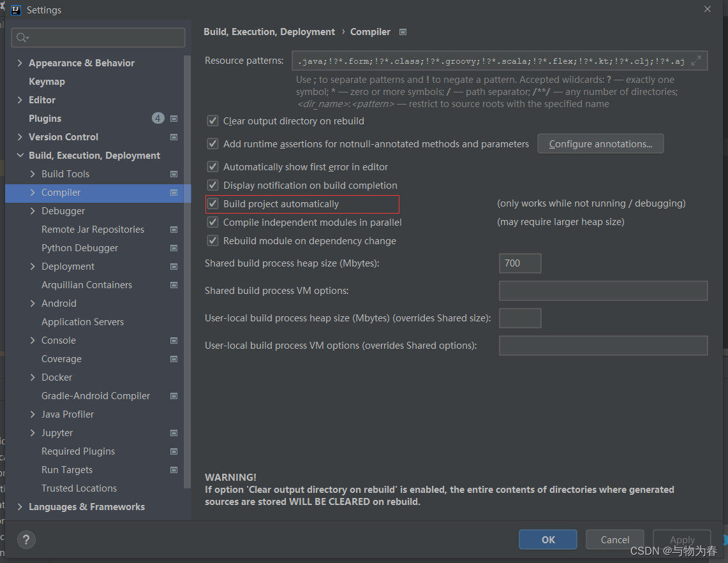The image size is (728, 563).
Task: Click the Configure annotations button
Action: [x=600, y=143]
